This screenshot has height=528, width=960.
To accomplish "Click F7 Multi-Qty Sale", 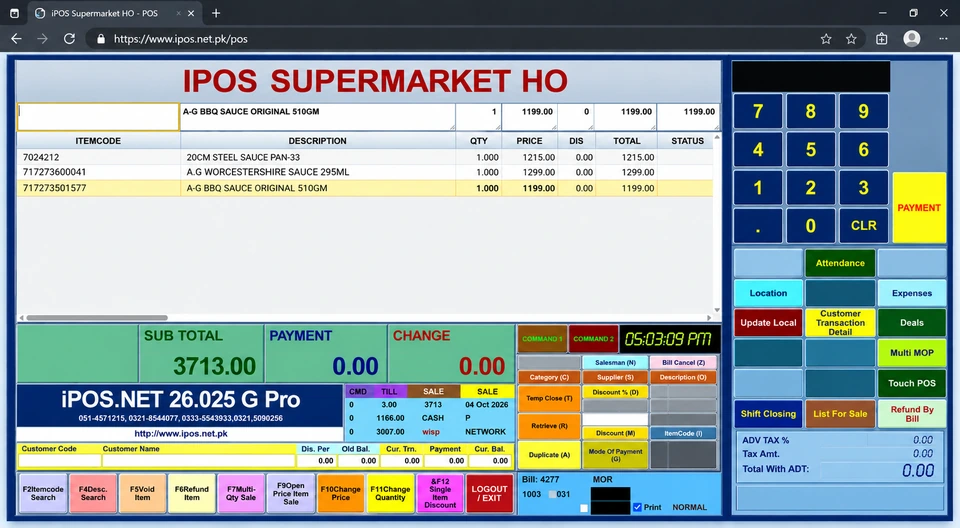I will point(241,493).
